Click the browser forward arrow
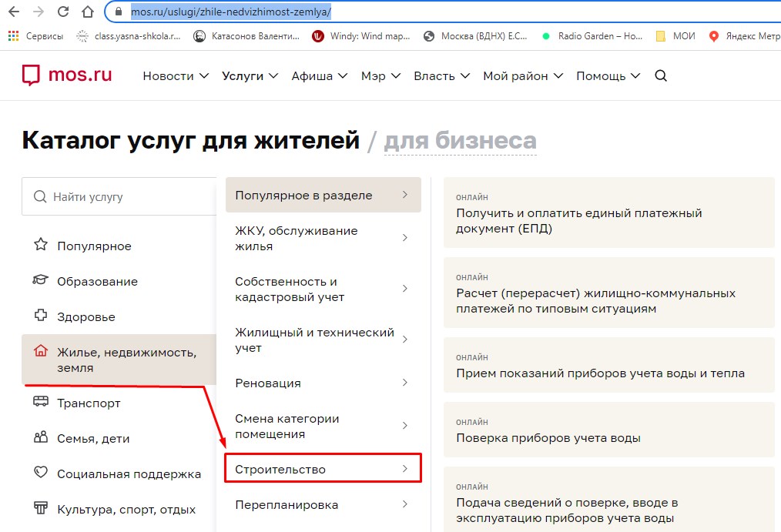Screen dimensions: 781x532 (x=39, y=12)
